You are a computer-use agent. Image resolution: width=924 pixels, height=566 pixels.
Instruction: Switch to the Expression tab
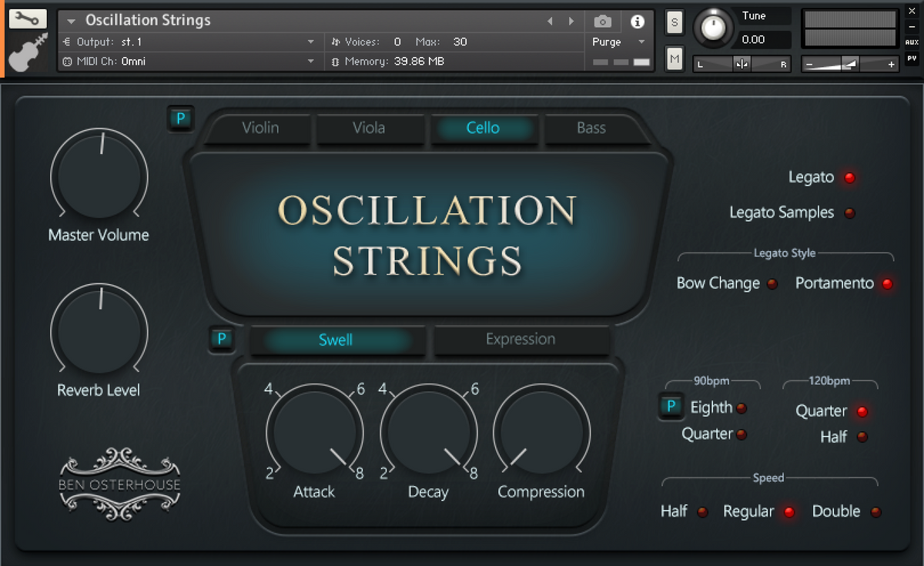[x=521, y=340]
